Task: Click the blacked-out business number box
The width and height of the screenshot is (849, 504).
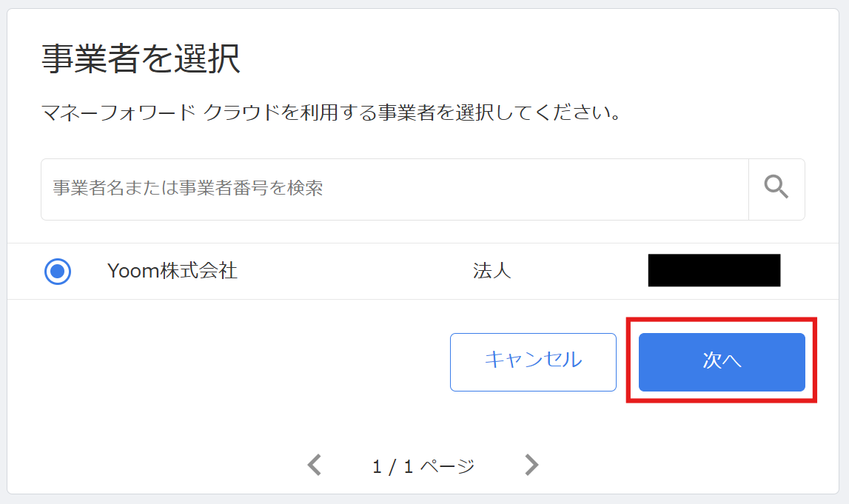Action: [x=714, y=271]
